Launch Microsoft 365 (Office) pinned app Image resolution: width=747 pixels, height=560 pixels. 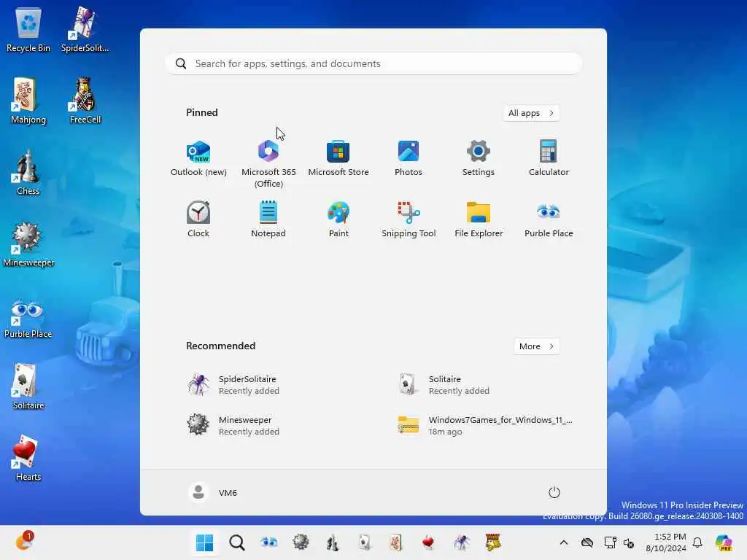268,163
